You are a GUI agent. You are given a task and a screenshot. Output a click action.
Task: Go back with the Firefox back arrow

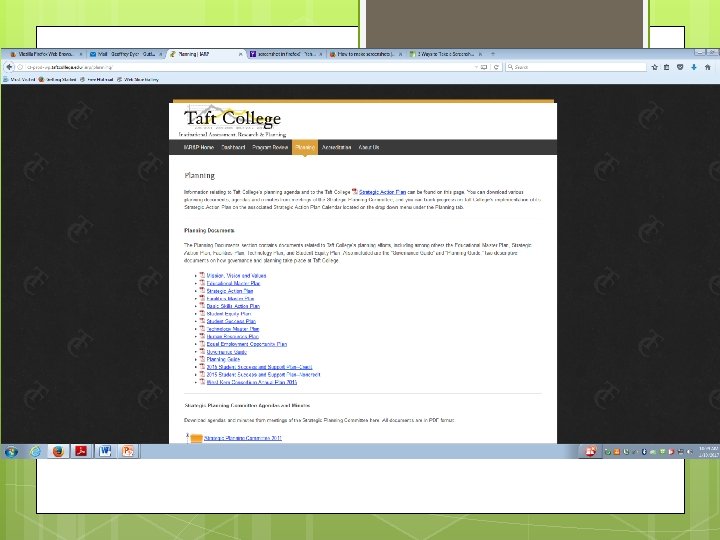click(x=9, y=67)
